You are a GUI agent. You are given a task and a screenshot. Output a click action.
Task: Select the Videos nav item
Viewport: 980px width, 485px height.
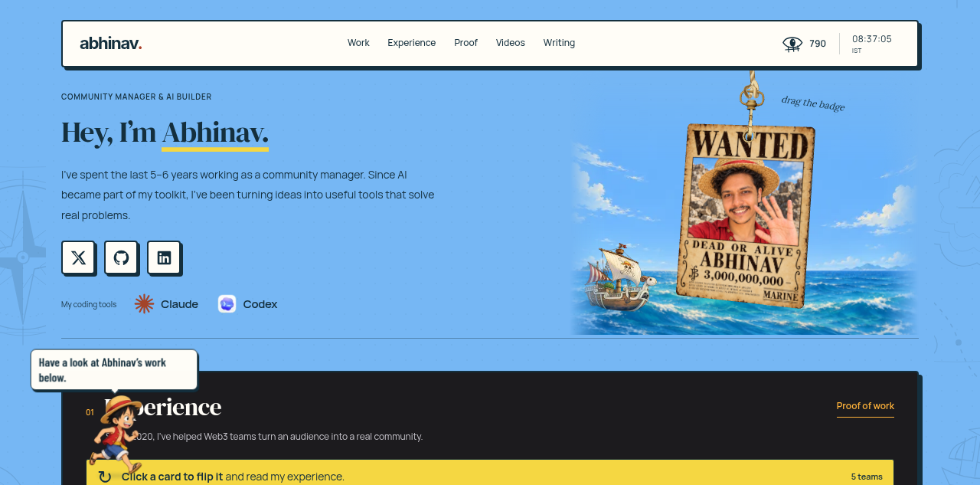click(x=511, y=43)
